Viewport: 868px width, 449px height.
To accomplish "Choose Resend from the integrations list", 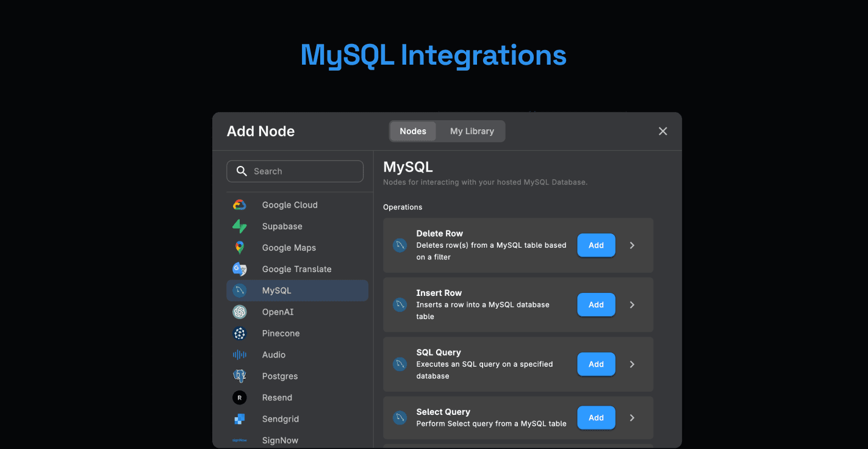I will (x=277, y=397).
